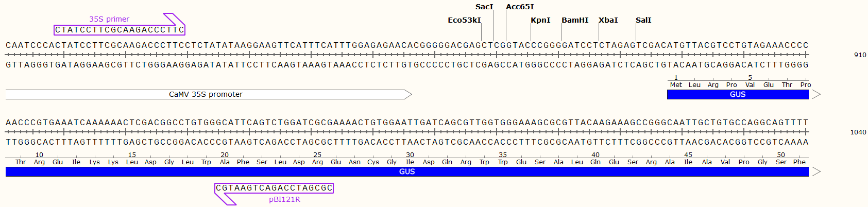The image size is (868, 207).
Task: Select the pBI121R primer sequence box
Action: [x=274, y=188]
